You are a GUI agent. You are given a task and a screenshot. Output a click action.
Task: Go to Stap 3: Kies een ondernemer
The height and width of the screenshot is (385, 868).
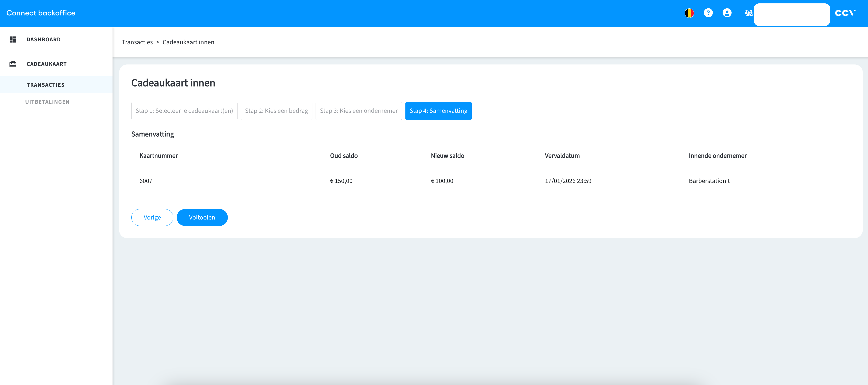358,111
